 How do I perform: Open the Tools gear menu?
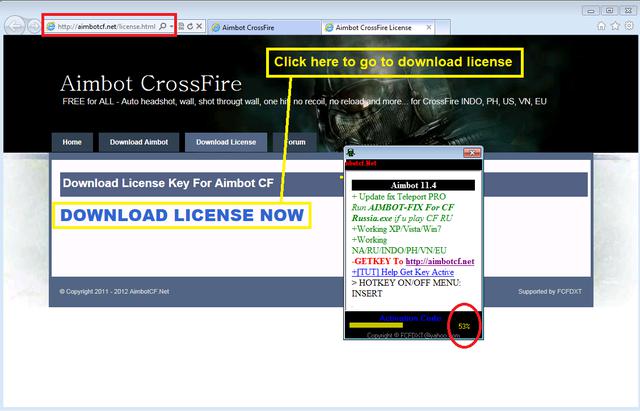629,26
